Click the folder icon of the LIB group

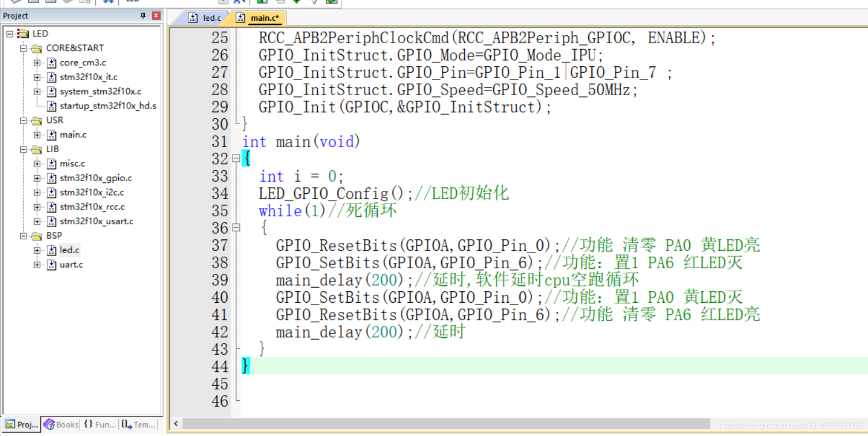37,149
